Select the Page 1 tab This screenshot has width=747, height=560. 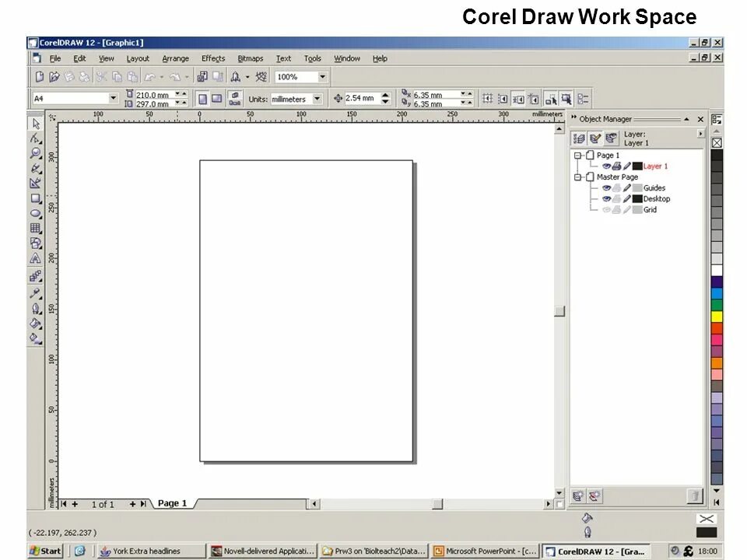tap(172, 503)
